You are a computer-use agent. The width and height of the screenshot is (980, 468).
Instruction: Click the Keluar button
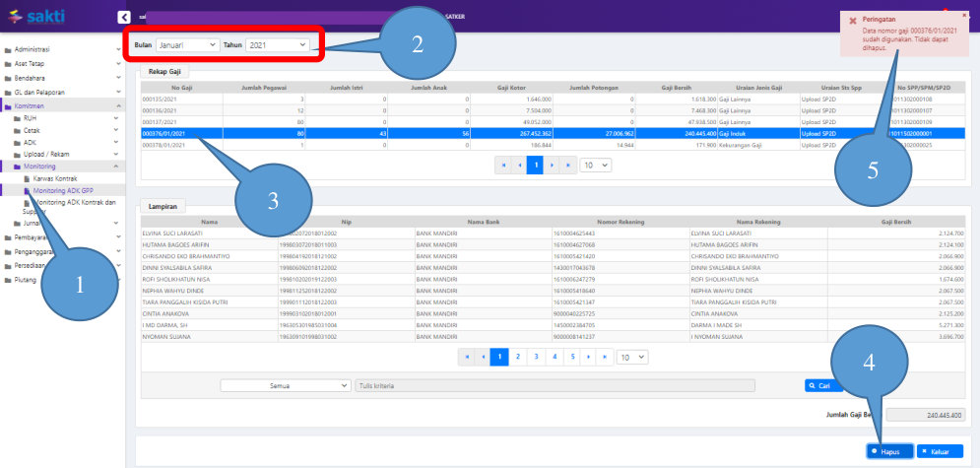click(x=939, y=451)
